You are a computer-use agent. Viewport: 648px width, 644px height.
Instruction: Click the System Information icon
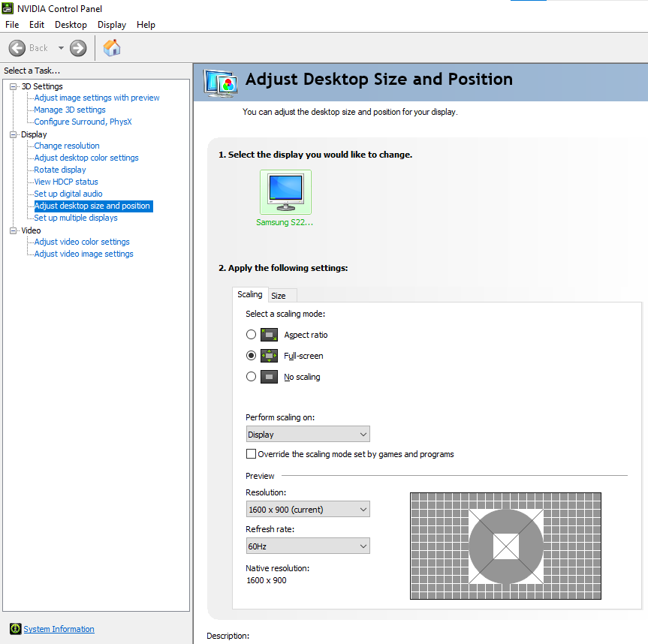[x=15, y=629]
